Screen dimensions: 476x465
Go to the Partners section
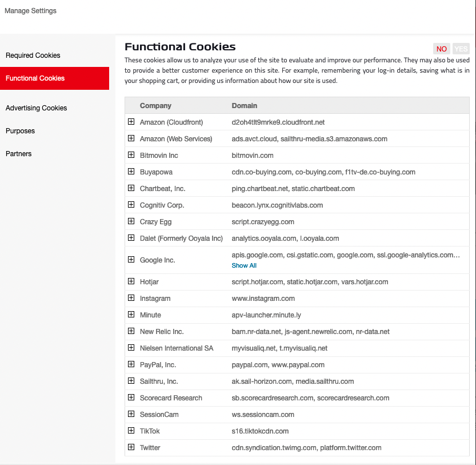[19, 154]
